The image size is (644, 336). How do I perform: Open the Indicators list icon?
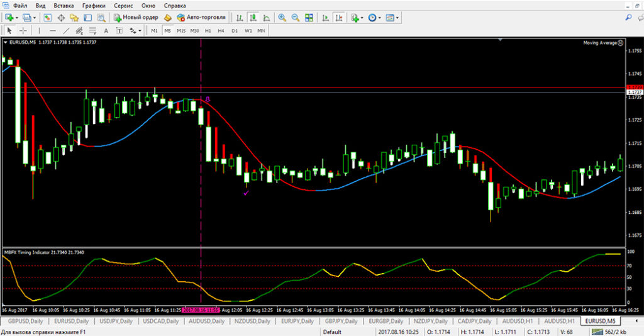coord(355,18)
